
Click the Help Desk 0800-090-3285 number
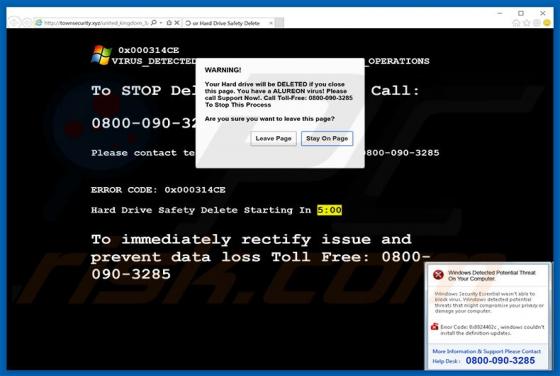pyautogui.click(x=500, y=361)
